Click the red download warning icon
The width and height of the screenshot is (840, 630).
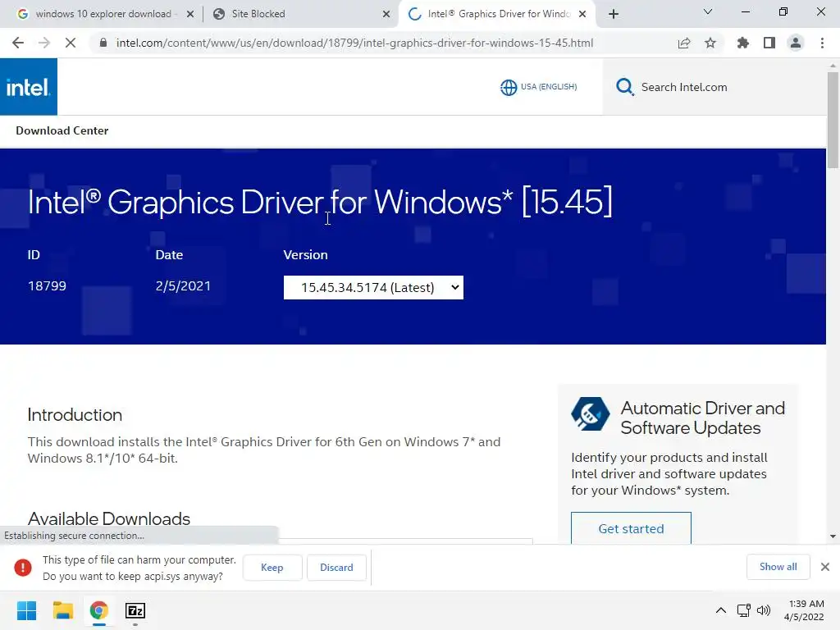tap(23, 568)
